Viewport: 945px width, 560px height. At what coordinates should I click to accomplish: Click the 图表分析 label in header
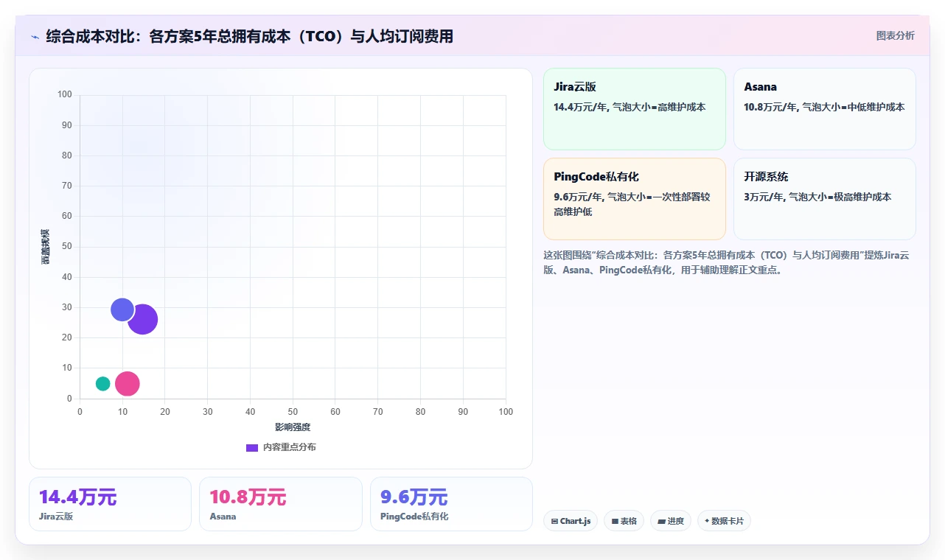point(895,35)
